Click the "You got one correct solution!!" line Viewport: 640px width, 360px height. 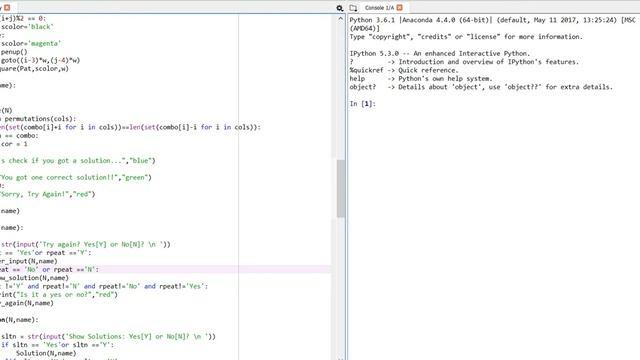(76, 177)
